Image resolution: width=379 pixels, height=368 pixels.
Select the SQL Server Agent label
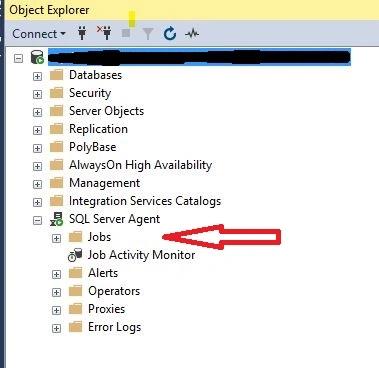tap(114, 219)
